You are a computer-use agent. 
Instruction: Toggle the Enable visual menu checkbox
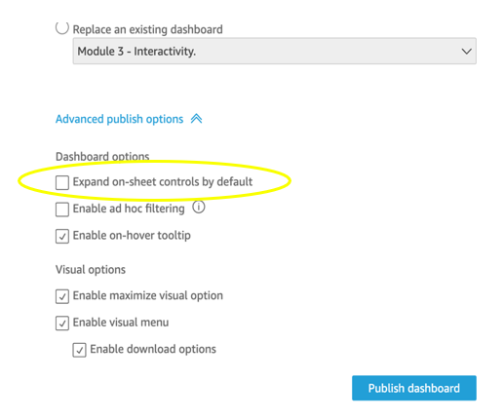pyautogui.click(x=62, y=324)
